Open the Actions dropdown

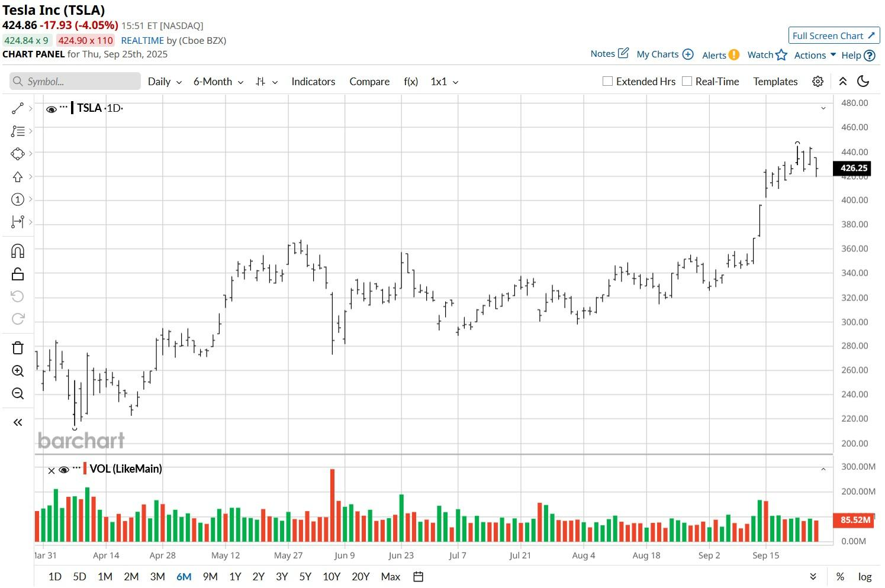pyautogui.click(x=815, y=55)
